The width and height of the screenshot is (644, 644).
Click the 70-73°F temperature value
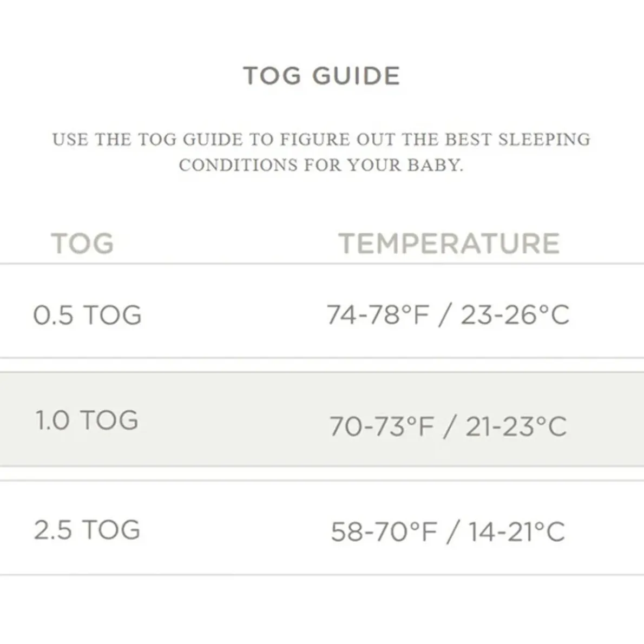tap(382, 426)
